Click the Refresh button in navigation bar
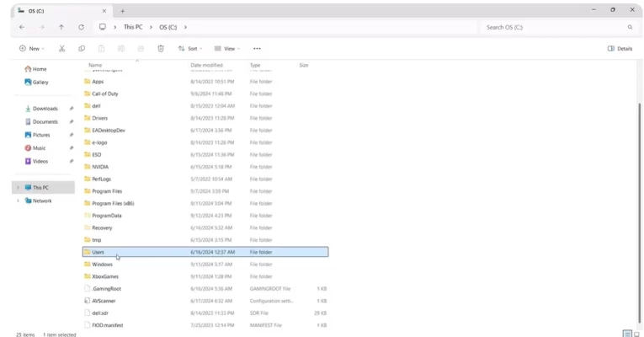Viewport: 644px width, 337px height. click(81, 27)
